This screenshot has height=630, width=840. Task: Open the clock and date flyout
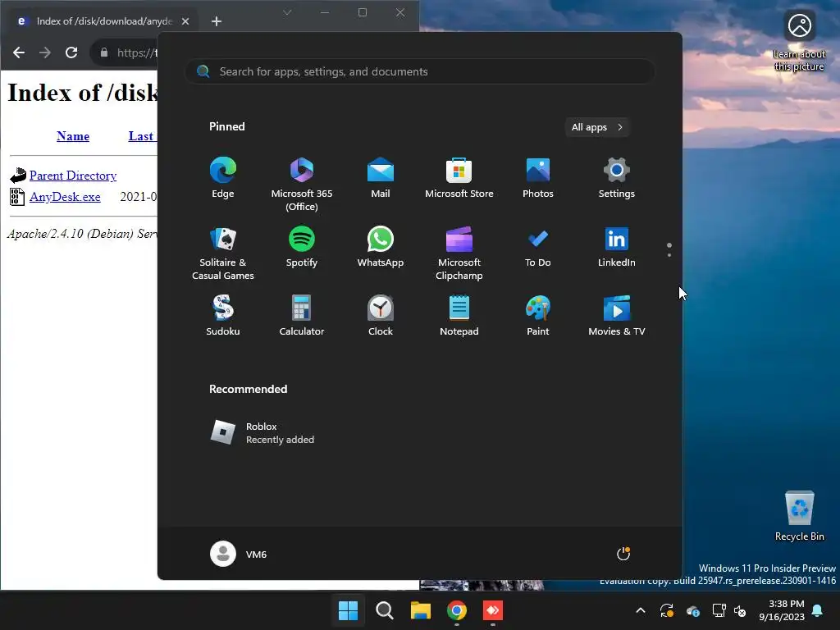[782, 610]
